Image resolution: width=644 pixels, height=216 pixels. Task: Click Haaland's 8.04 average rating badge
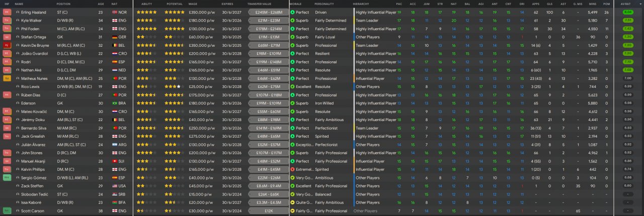tap(627, 12)
